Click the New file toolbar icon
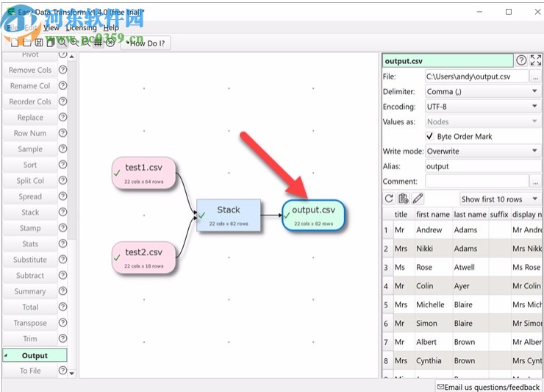Image resolution: width=544 pixels, height=392 pixels. tap(15, 43)
